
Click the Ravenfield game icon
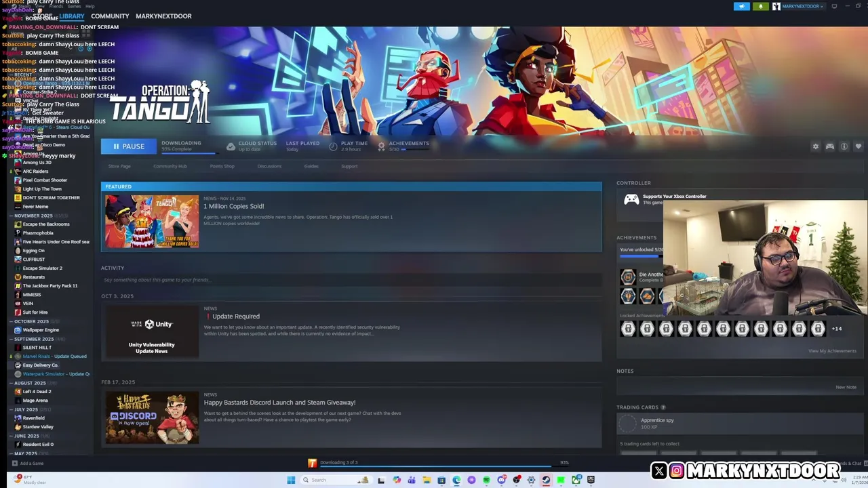pyautogui.click(x=18, y=418)
